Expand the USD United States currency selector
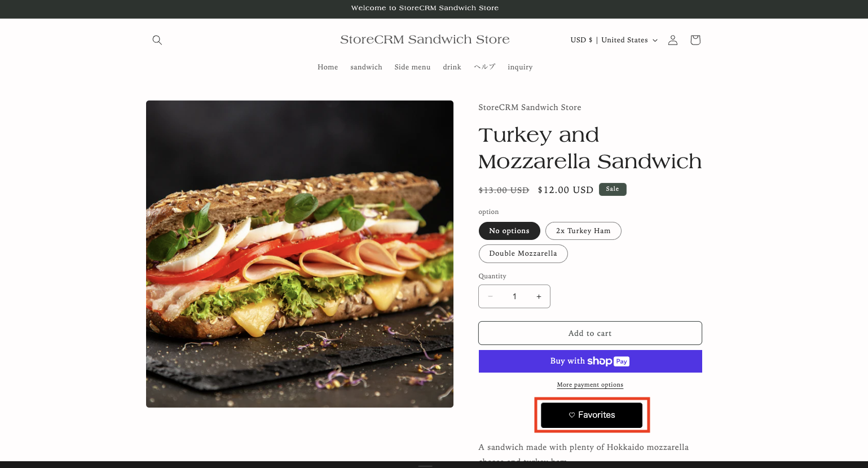 point(614,40)
